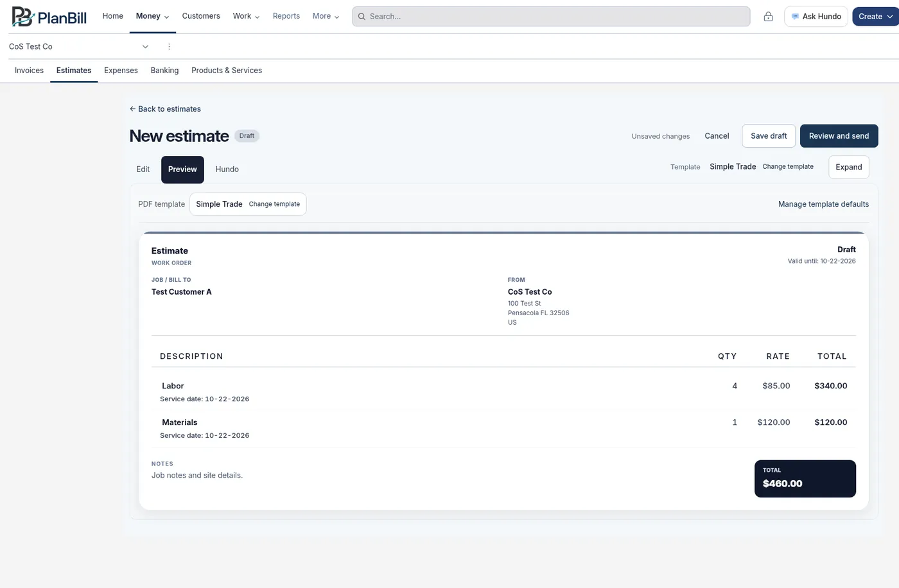899x588 pixels.
Task: Click into the Search field
Action: click(x=551, y=17)
